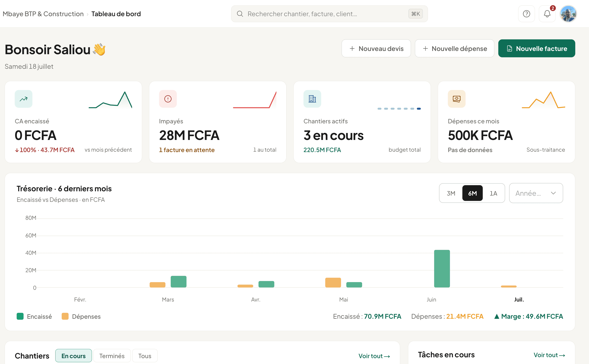
Task: Click the Dépenses ce mois banknote icon
Action: 457,99
